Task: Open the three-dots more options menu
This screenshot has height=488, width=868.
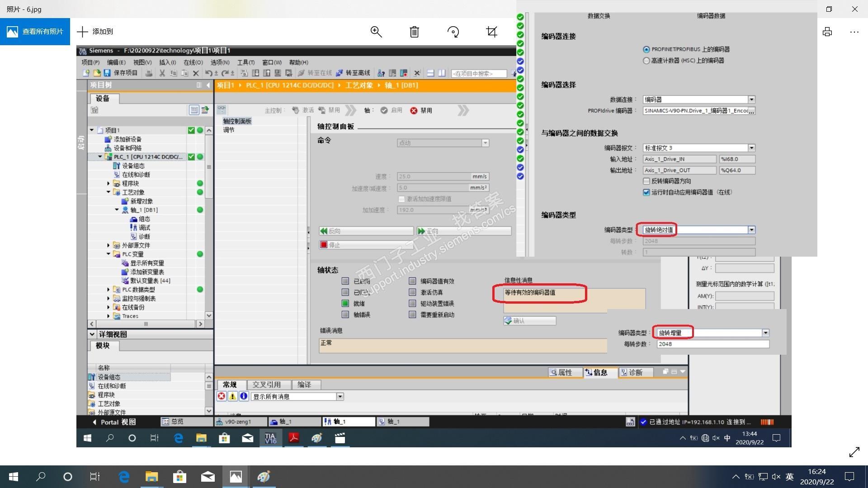Action: pos(854,32)
